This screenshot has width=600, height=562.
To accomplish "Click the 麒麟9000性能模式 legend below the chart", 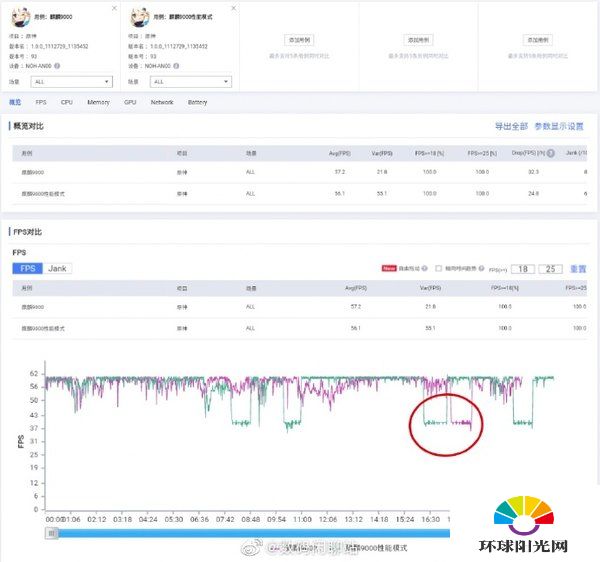I will coord(376,548).
